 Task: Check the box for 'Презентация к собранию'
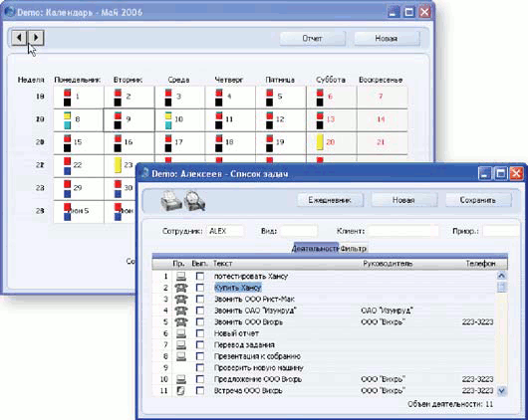click(x=200, y=356)
